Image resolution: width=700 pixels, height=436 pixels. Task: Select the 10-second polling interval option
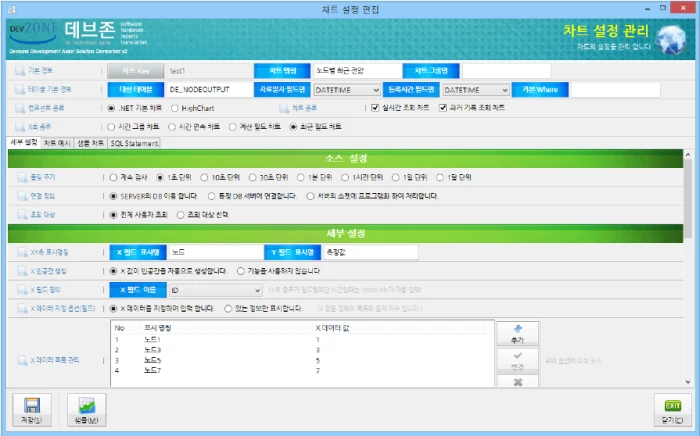204,177
